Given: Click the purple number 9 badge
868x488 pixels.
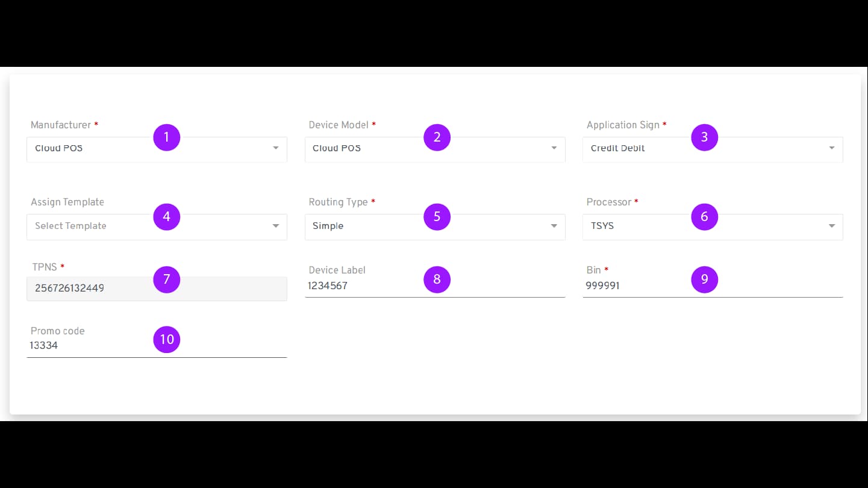Looking at the screenshot, I should (x=704, y=280).
